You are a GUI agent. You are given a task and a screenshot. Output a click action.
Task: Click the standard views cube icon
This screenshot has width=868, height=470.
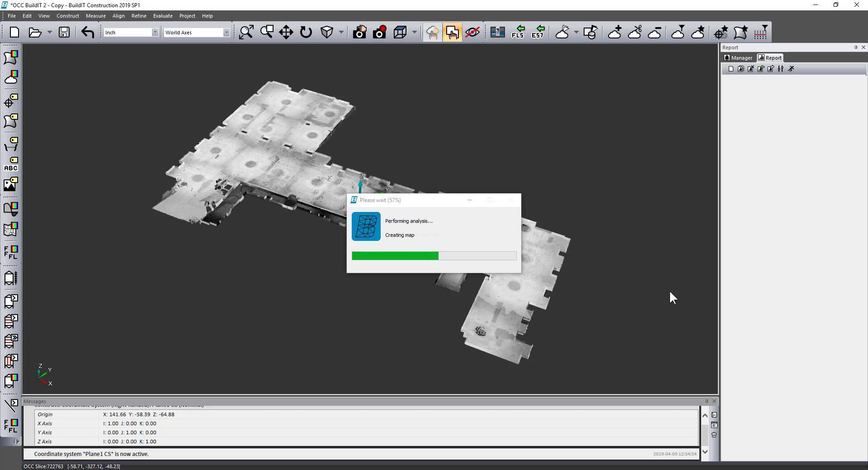click(327, 32)
